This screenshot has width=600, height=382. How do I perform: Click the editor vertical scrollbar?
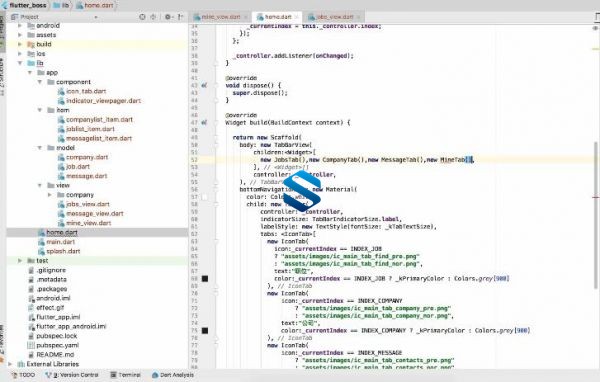tap(595, 214)
